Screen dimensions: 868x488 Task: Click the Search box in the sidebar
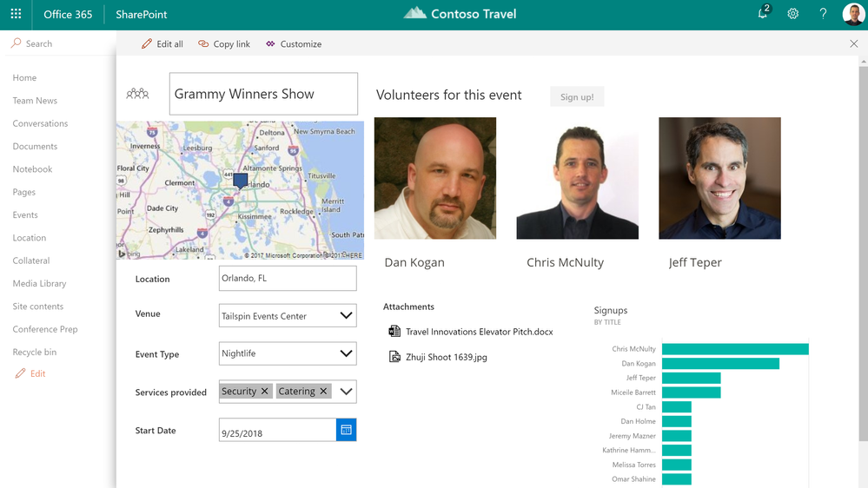tap(58, 43)
